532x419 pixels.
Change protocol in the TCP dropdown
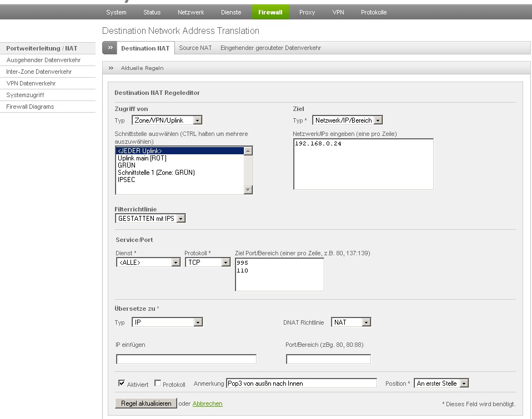tap(208, 262)
